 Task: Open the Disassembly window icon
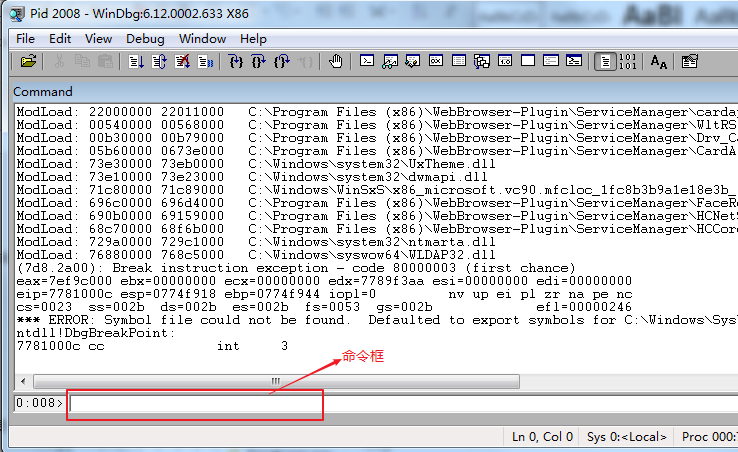point(505,61)
